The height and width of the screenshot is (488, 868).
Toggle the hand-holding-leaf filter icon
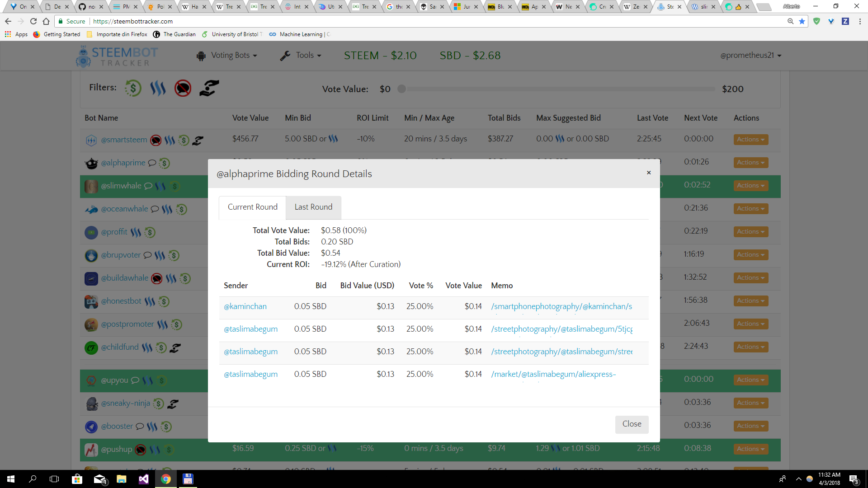click(x=209, y=88)
